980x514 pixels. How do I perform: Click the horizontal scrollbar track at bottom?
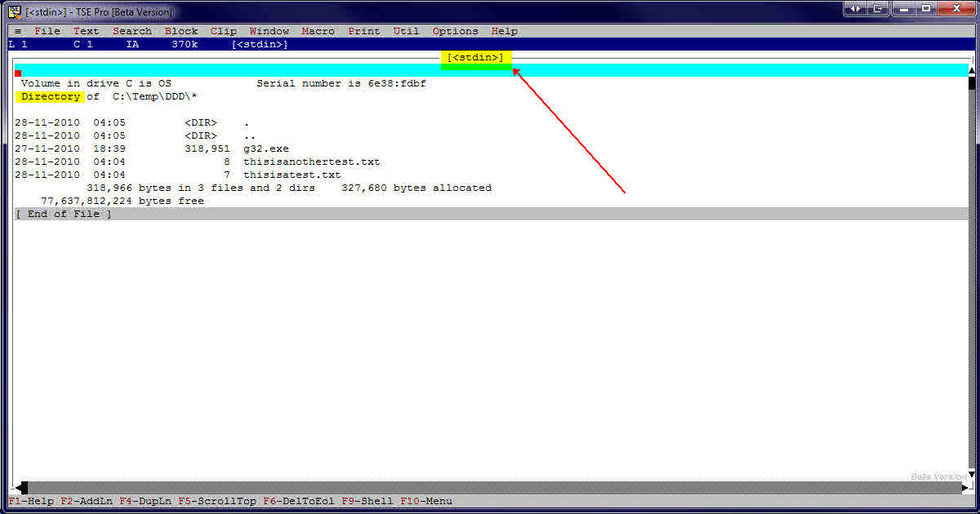click(490, 488)
